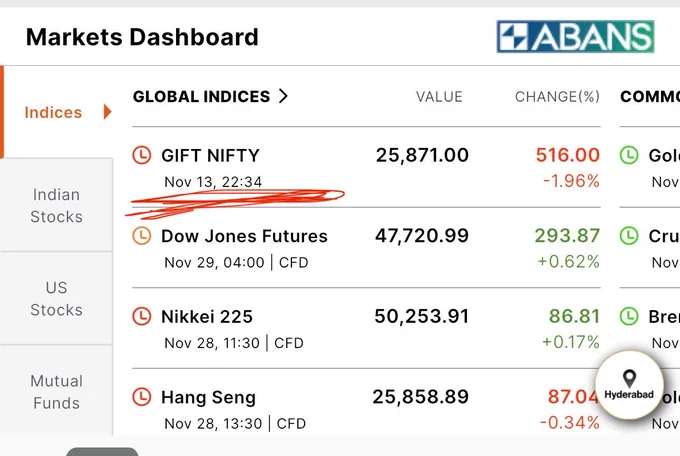Viewport: 680px width, 456px height.
Task: Click the orange arrow next to Indices
Action: tap(108, 112)
